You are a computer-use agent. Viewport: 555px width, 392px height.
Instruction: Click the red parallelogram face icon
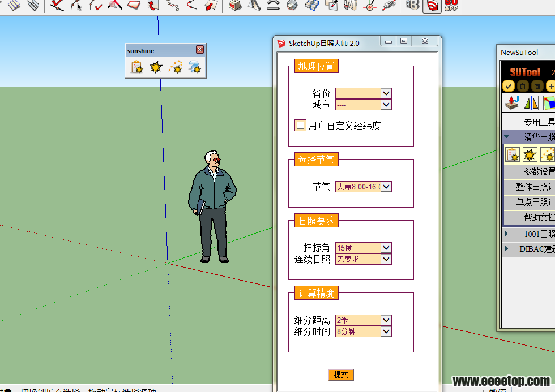click(x=134, y=5)
